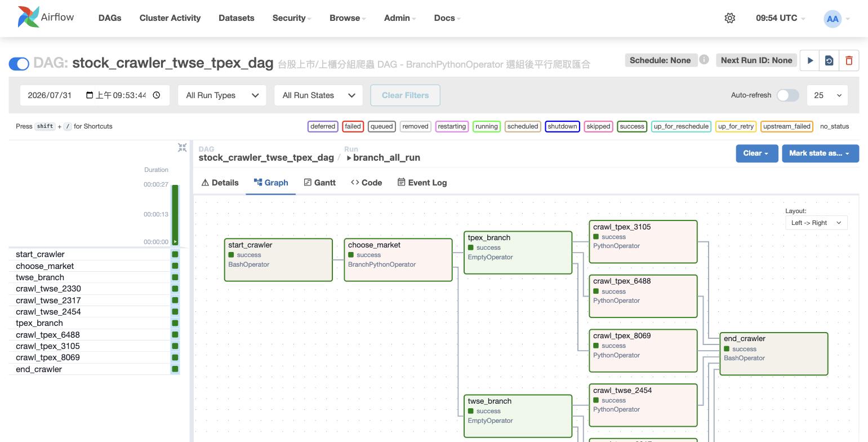Select twse_branch status square in grid
The image size is (868, 442).
[175, 277]
